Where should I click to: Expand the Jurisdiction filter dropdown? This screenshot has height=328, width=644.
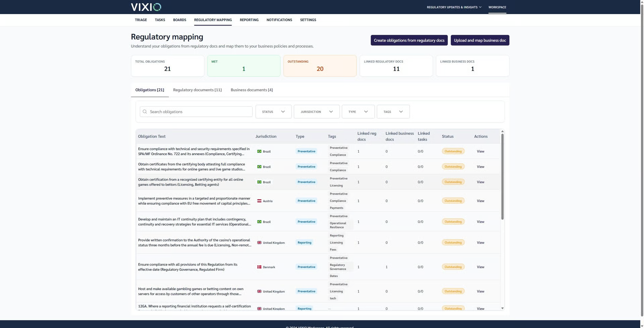coord(317,112)
